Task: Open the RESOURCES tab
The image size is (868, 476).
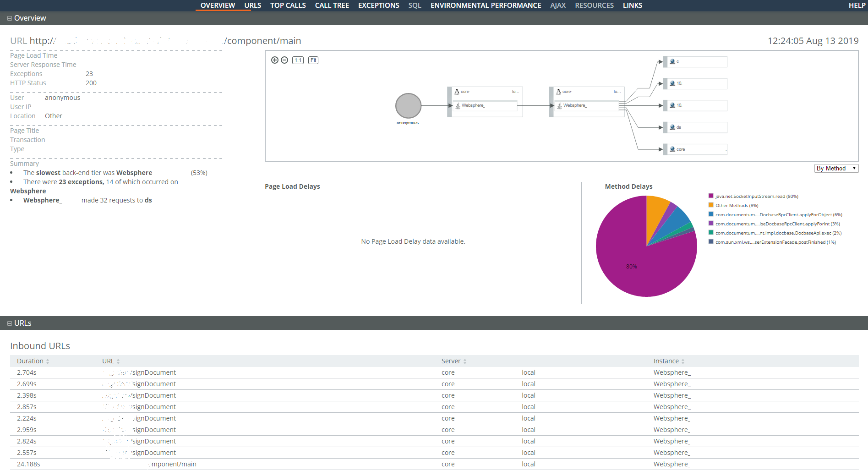Action: [x=594, y=5]
